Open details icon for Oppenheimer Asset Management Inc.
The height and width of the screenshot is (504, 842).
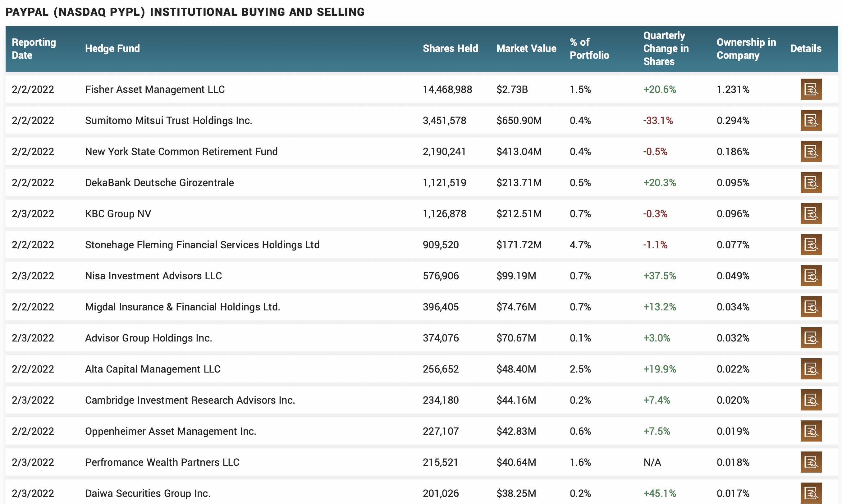click(811, 431)
